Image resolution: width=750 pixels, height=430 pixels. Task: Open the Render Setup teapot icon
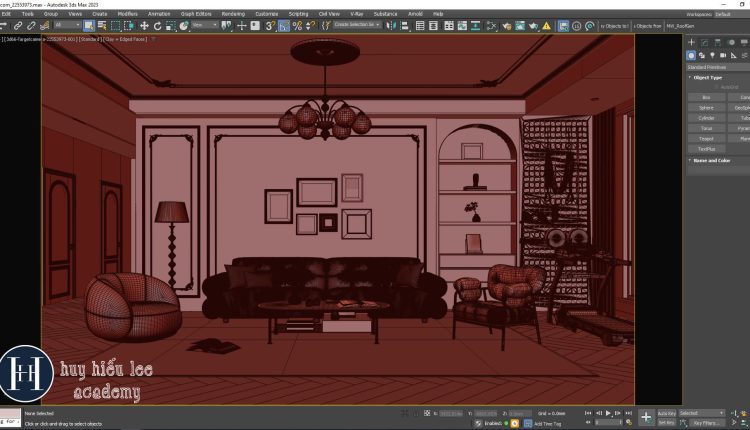[x=507, y=25]
